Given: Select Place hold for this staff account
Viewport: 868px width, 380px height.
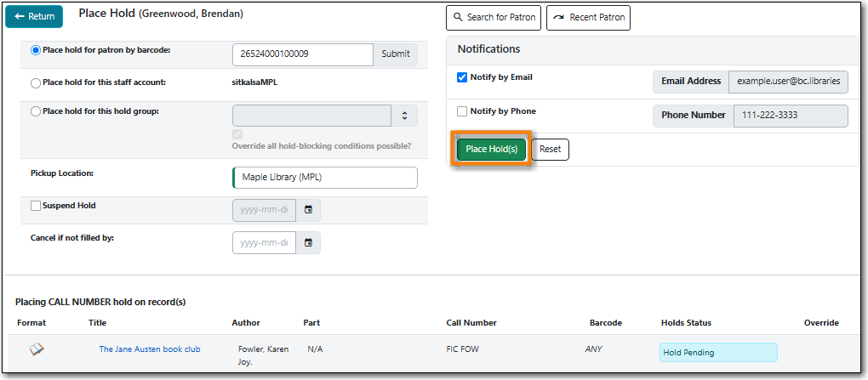Looking at the screenshot, I should [36, 83].
